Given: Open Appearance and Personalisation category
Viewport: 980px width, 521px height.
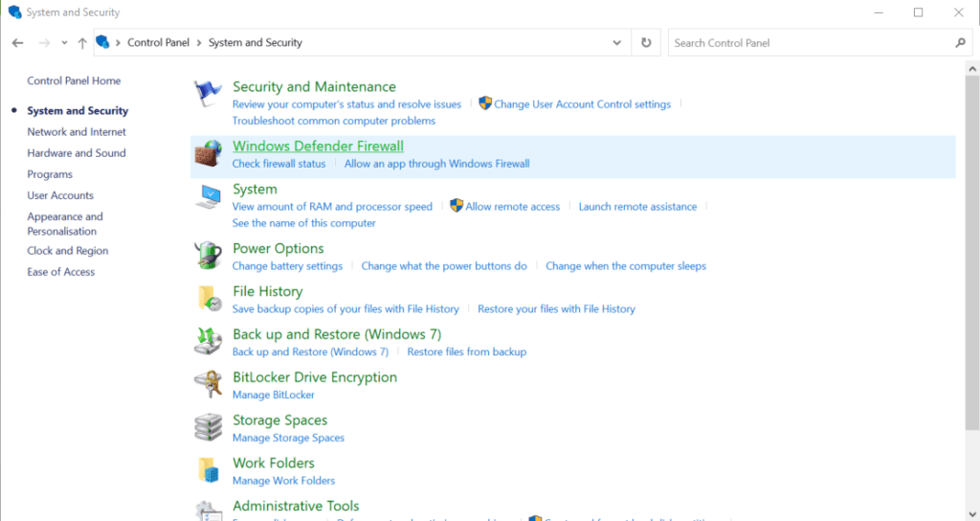Looking at the screenshot, I should point(64,224).
